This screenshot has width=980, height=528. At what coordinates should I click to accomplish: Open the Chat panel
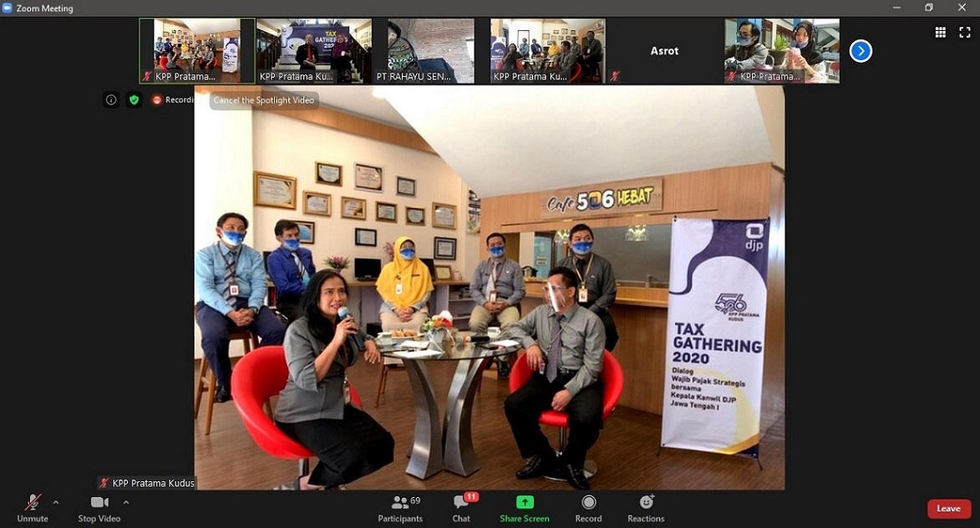tap(461, 507)
